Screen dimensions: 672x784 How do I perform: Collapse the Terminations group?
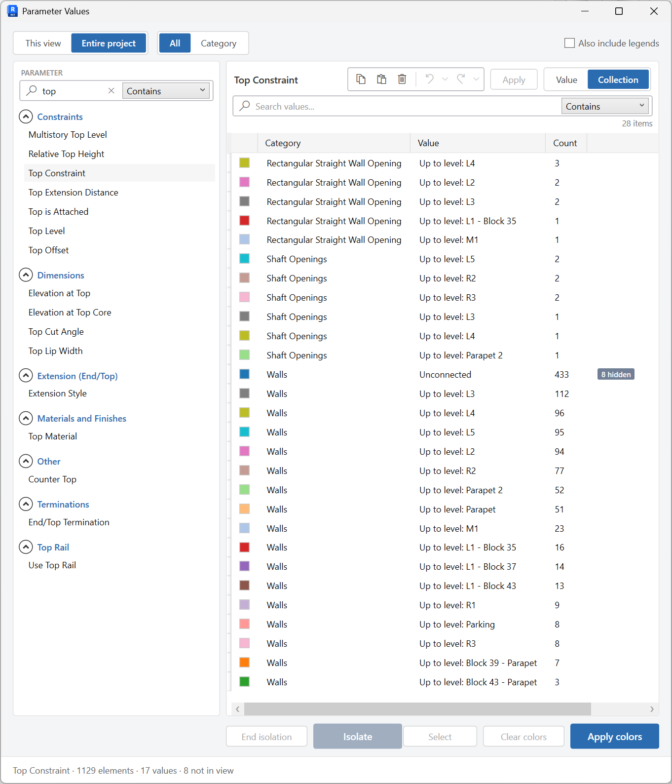[26, 504]
